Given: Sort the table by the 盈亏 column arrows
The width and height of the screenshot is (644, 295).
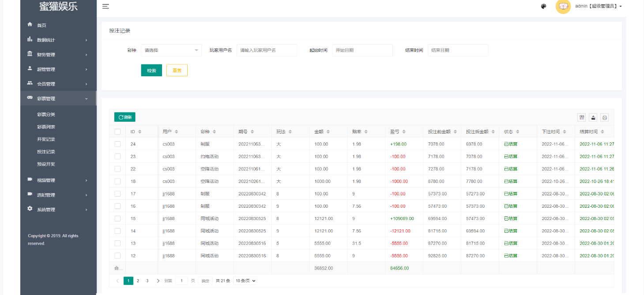Looking at the screenshot, I should point(404,132).
